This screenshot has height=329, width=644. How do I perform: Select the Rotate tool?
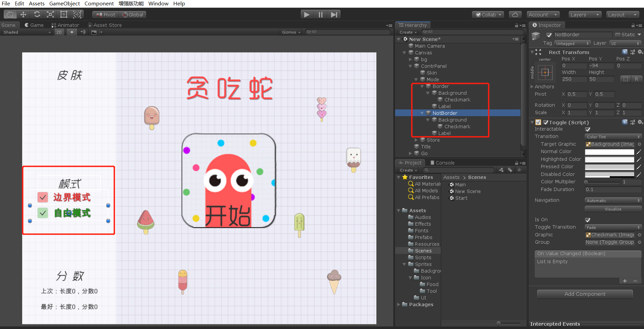click(x=37, y=14)
